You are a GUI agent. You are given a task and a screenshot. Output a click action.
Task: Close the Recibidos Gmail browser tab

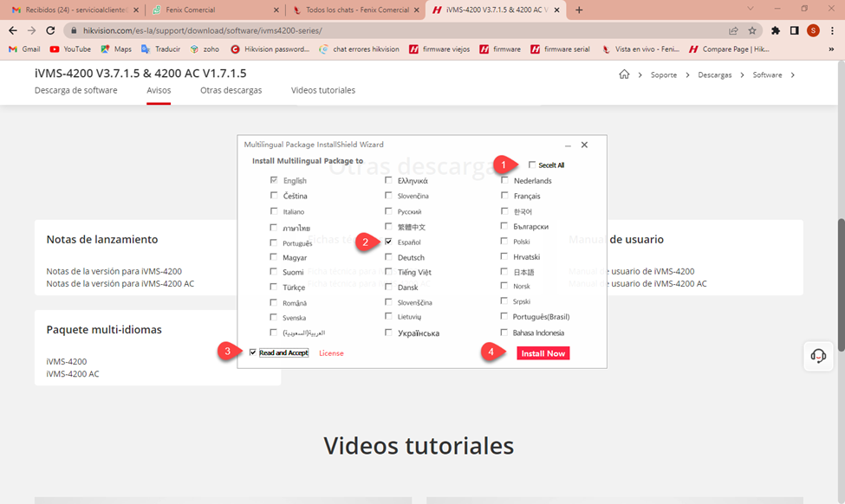[135, 10]
